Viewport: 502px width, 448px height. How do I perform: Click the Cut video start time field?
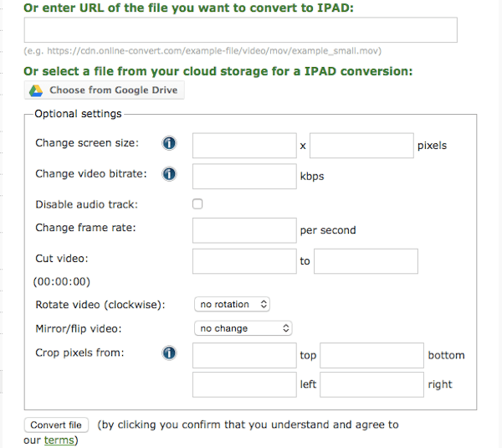[244, 261]
